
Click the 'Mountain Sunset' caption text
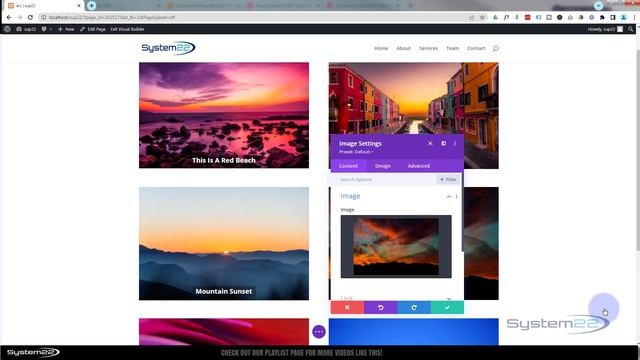pos(224,291)
